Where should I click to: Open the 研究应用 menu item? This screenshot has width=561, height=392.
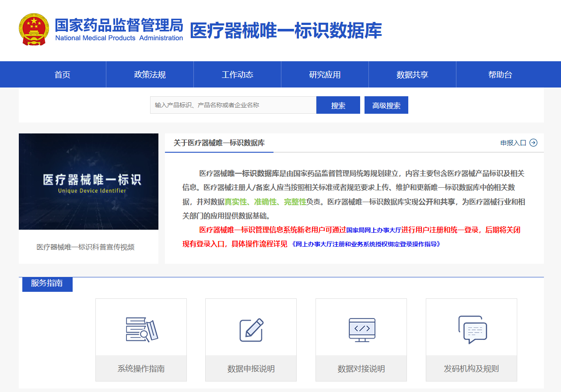[325, 74]
